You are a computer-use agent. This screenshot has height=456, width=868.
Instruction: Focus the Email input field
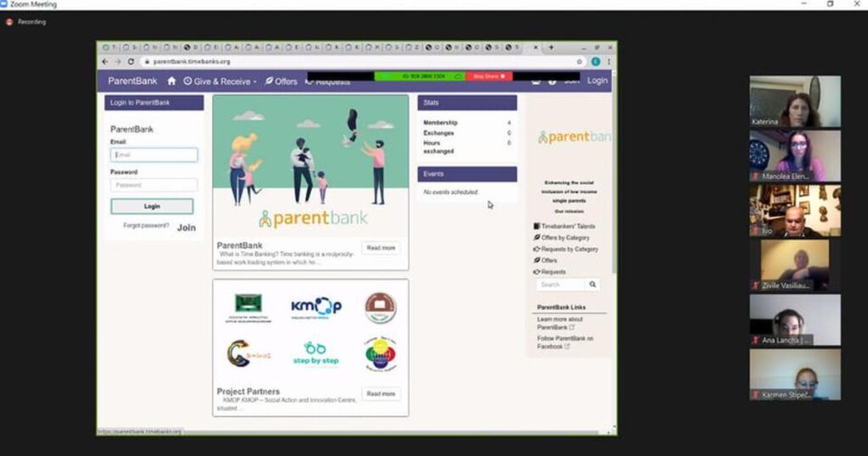[x=154, y=155]
